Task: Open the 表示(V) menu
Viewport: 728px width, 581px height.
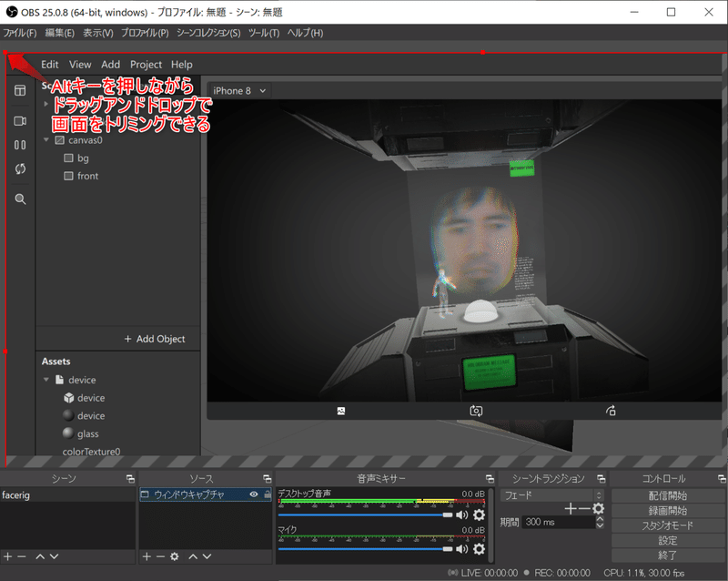Action: pos(98,33)
